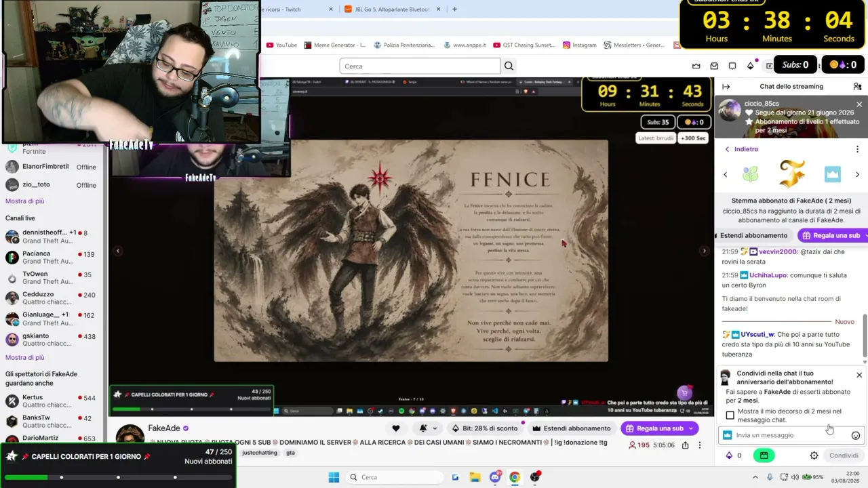Viewport: 868px width, 488px height.
Task: Open the justchatting tag
Action: tap(260, 453)
